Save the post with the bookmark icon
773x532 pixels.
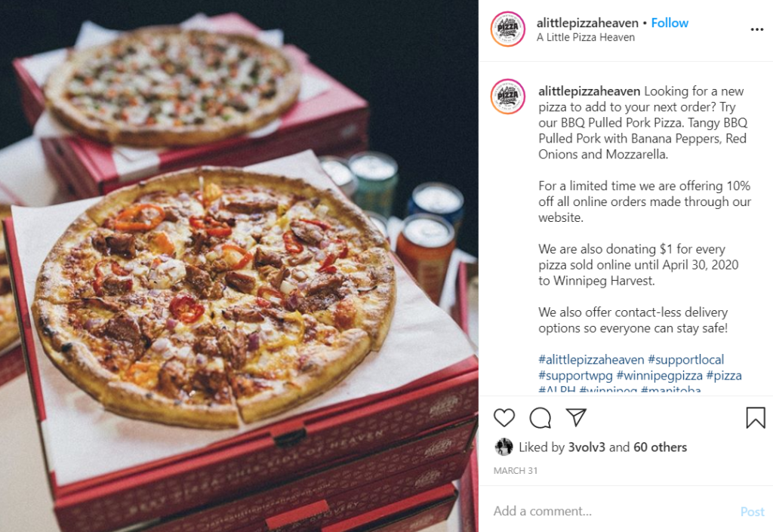tap(755, 418)
